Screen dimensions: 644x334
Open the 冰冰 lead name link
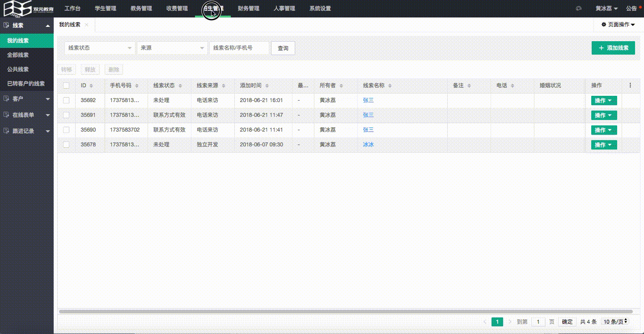pos(368,145)
